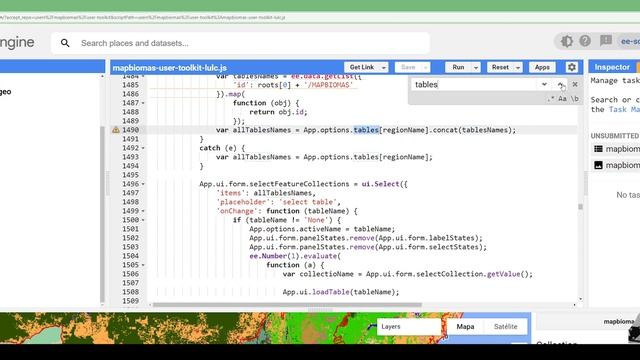Open the editor settings gear icon

[572, 67]
